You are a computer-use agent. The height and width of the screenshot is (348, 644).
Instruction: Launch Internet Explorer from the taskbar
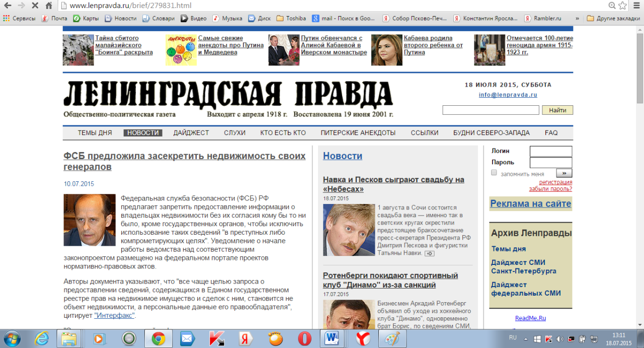pos(42,339)
